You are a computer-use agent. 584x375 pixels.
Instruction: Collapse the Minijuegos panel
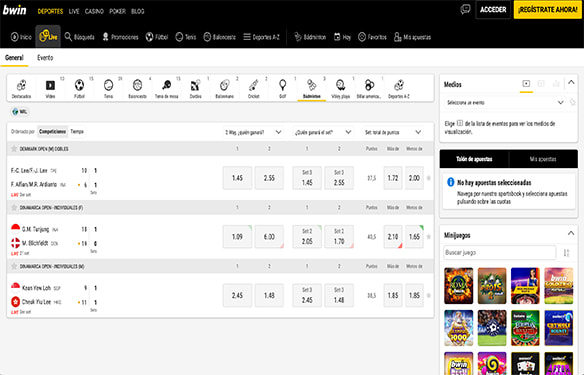[x=571, y=233]
